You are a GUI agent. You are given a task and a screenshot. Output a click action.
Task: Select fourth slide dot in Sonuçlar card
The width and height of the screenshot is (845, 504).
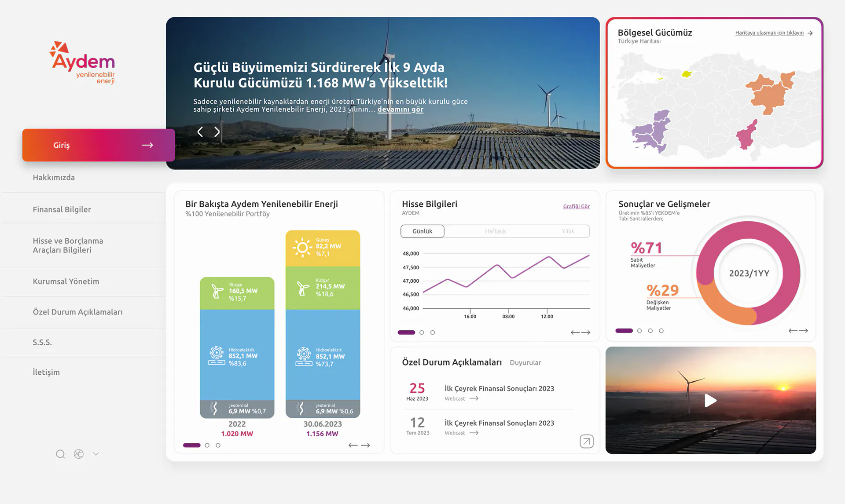pyautogui.click(x=661, y=331)
